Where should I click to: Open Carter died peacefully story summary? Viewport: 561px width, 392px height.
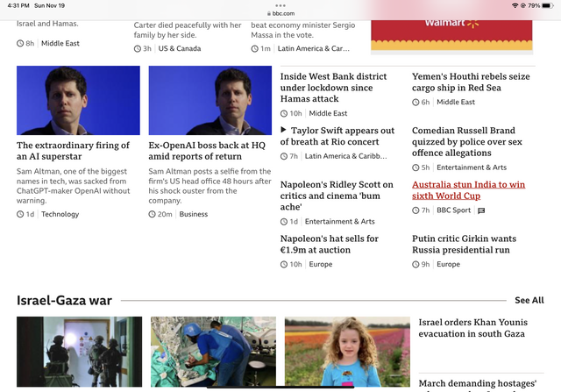pyautogui.click(x=188, y=30)
